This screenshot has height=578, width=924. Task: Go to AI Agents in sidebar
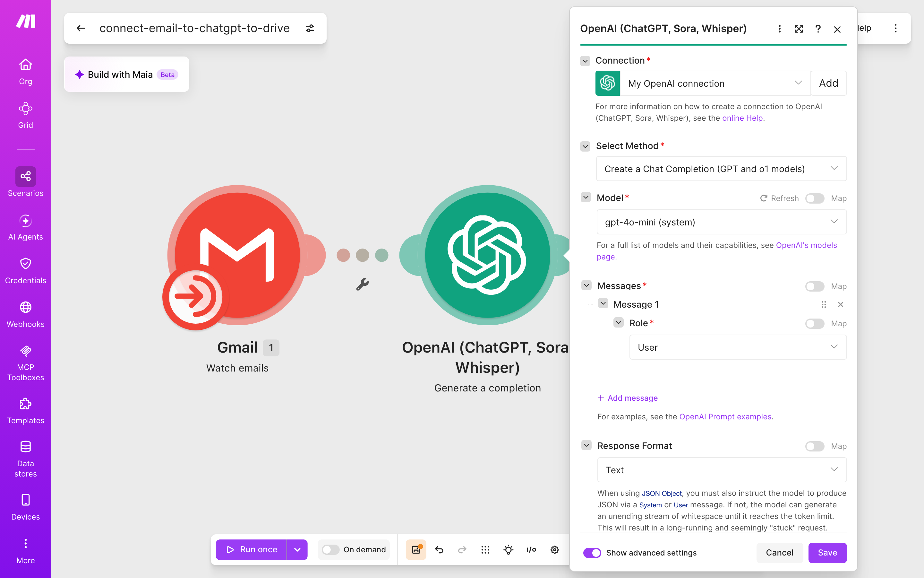pos(26,228)
